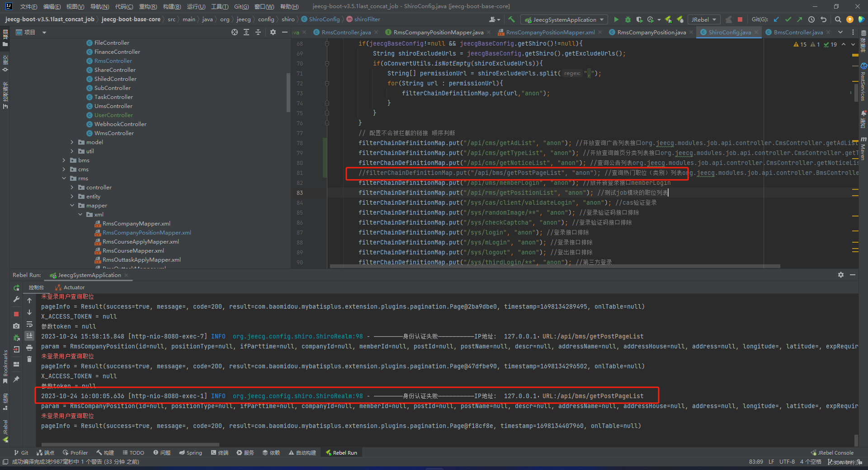Open the Actuator tab in run panel

tap(70, 287)
